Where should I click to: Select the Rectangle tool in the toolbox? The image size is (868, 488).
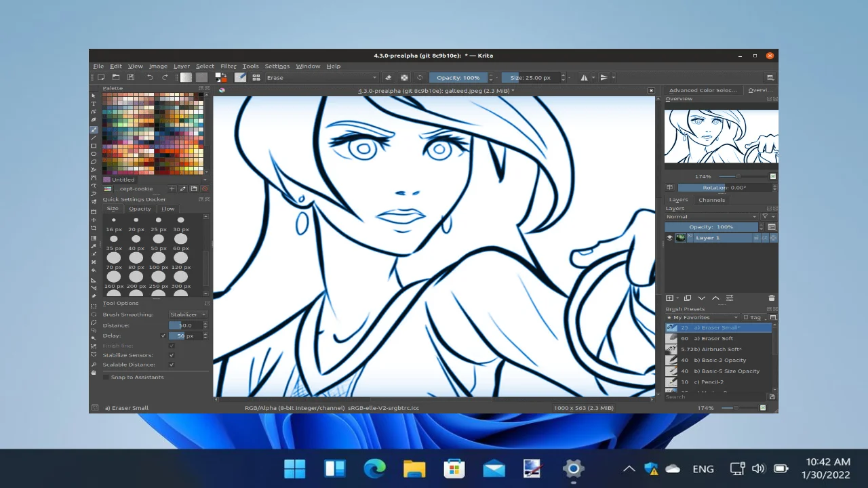[94, 146]
